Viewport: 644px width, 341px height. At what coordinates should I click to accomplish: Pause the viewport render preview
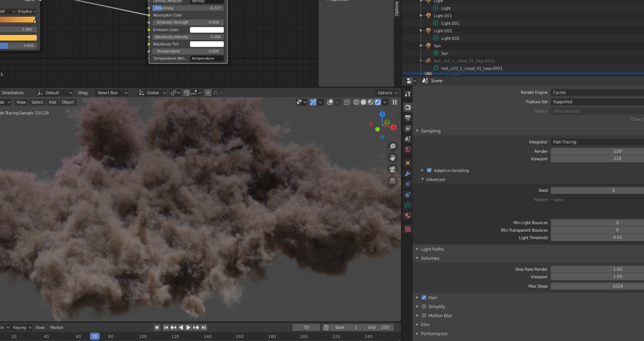pos(394,102)
